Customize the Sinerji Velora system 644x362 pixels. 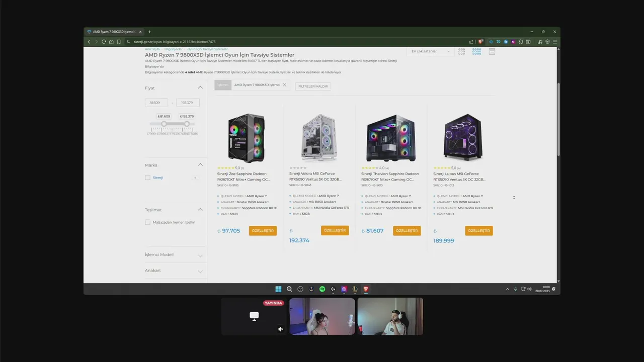tap(335, 230)
